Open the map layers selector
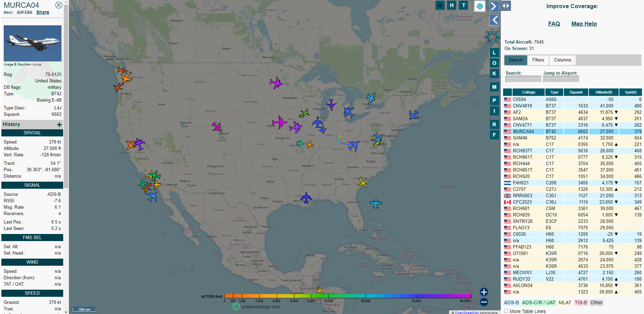This screenshot has height=314, width=644. click(480, 6)
